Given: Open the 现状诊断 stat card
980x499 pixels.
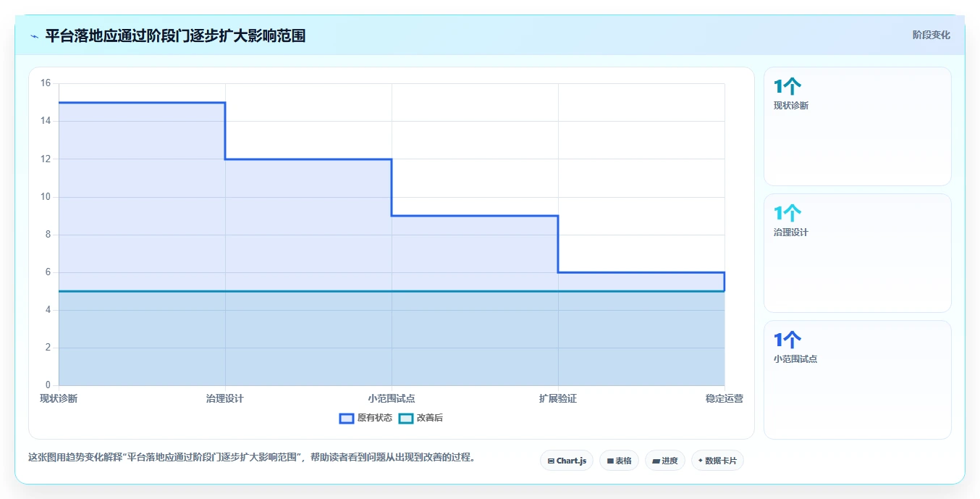Looking at the screenshot, I should coord(858,127).
